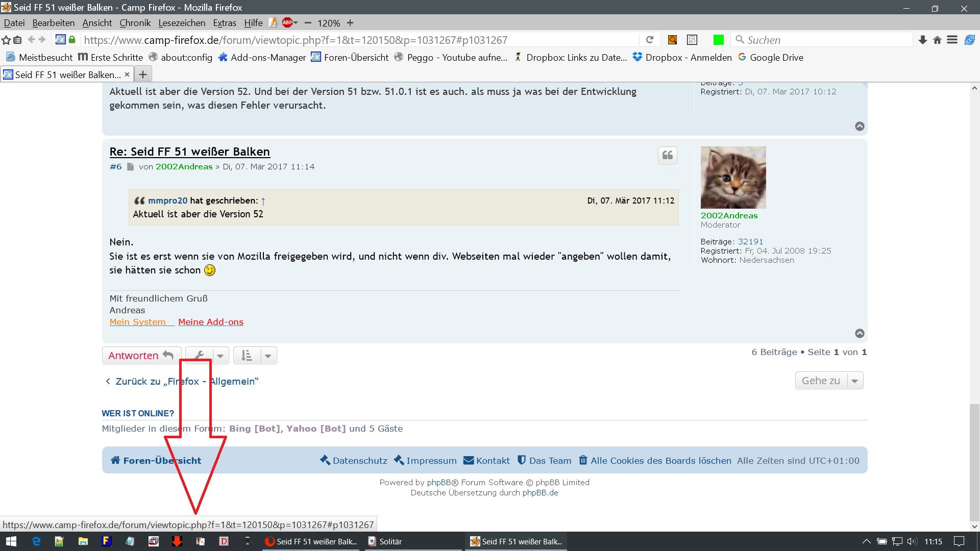980x551 pixels.
Task: Open the Meine Add-ons signature link
Action: (210, 322)
